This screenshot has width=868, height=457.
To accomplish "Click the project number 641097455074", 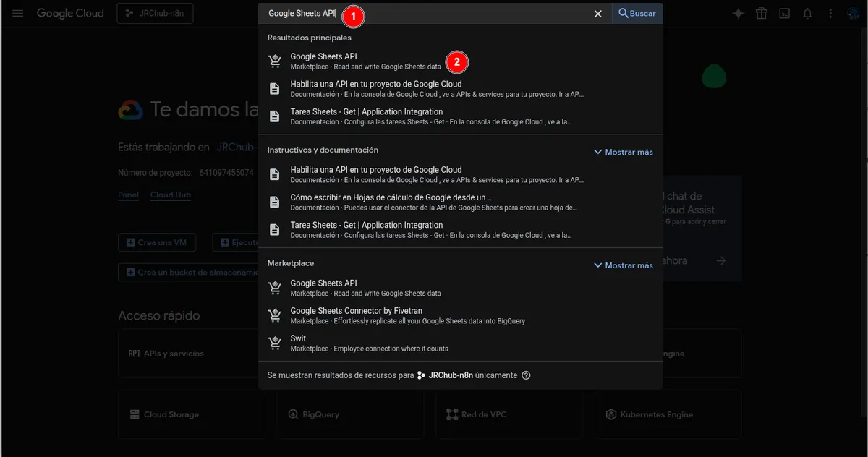I will click(227, 173).
